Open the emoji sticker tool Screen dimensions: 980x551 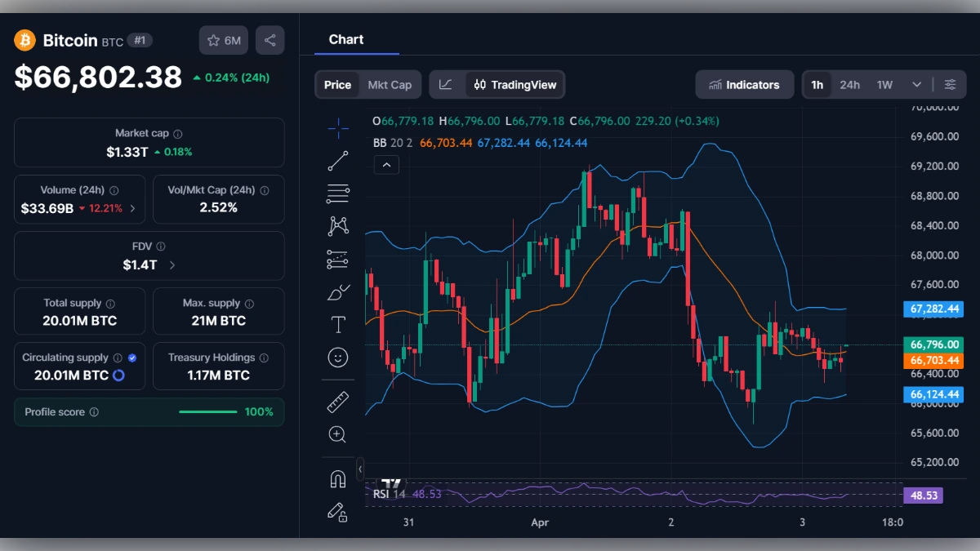tap(338, 357)
